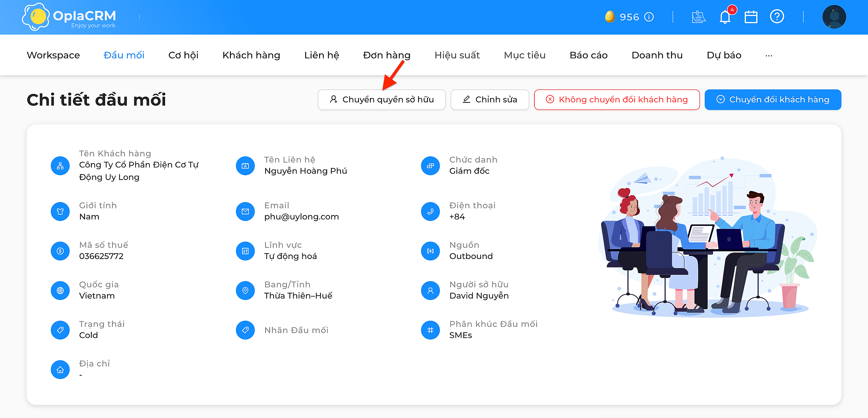Click the owner name David Nguyễn
This screenshot has width=868, height=418.
(479, 296)
